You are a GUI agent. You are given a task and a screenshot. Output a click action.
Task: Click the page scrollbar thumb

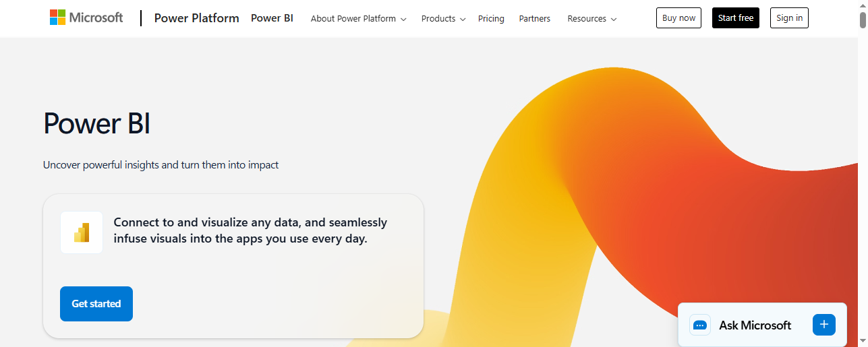[863, 20]
